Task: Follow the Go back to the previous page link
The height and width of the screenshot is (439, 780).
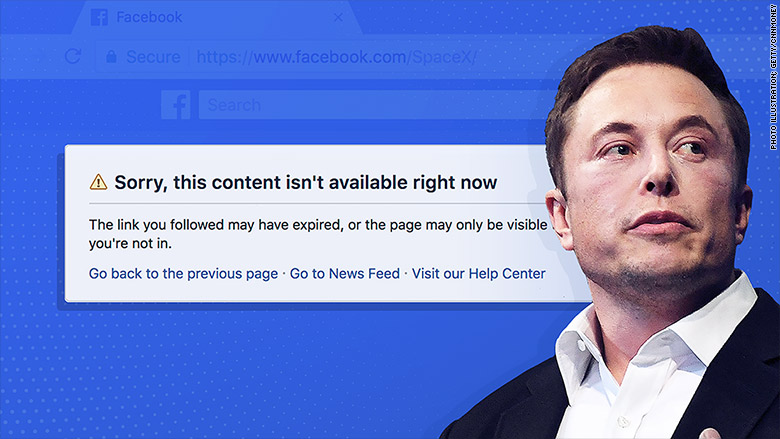Action: (x=183, y=273)
